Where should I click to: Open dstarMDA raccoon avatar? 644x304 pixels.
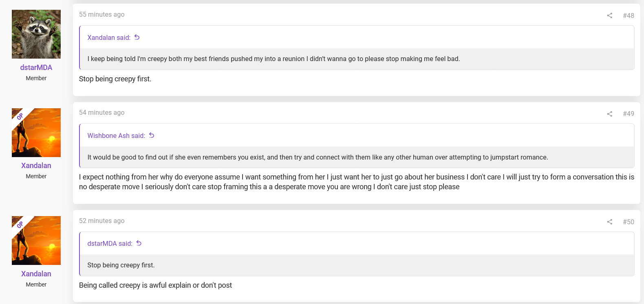[x=36, y=34]
